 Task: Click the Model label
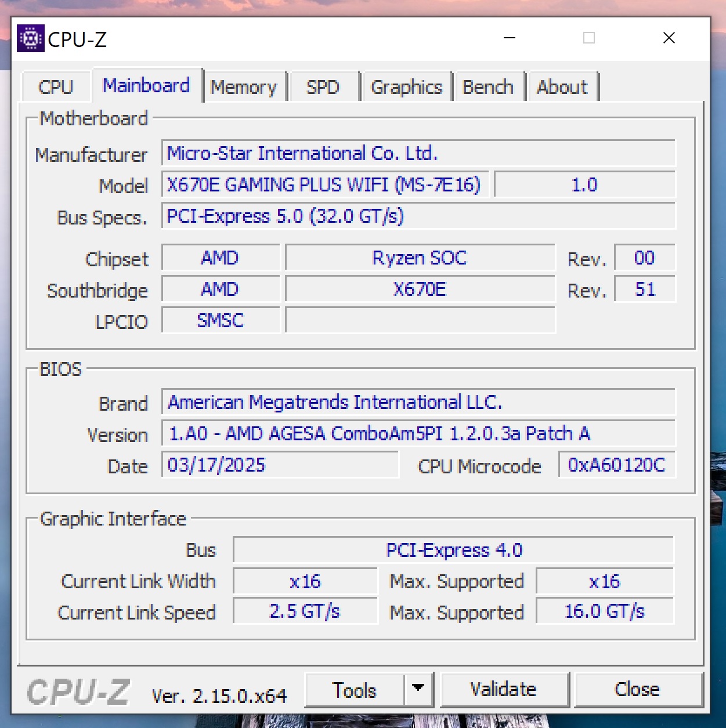pos(124,186)
